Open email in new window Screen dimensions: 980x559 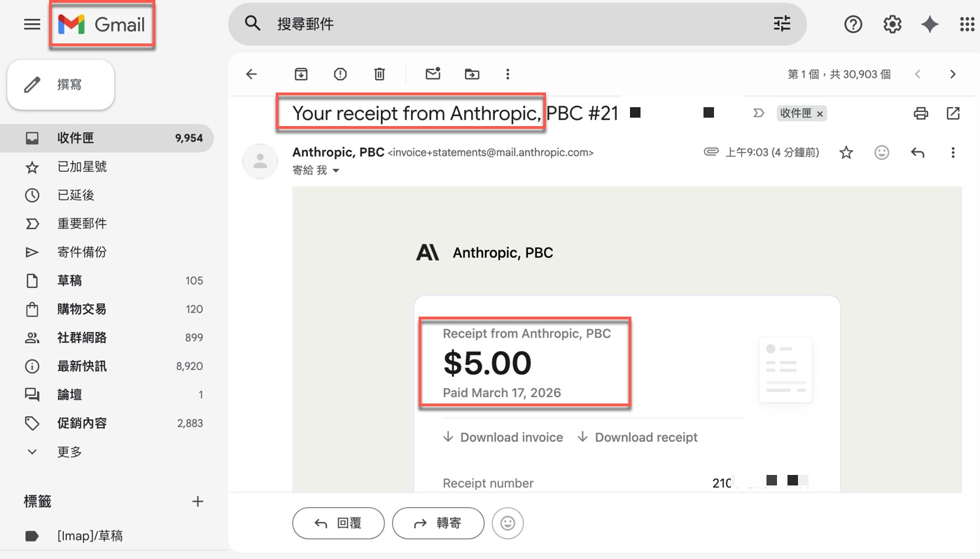click(953, 113)
